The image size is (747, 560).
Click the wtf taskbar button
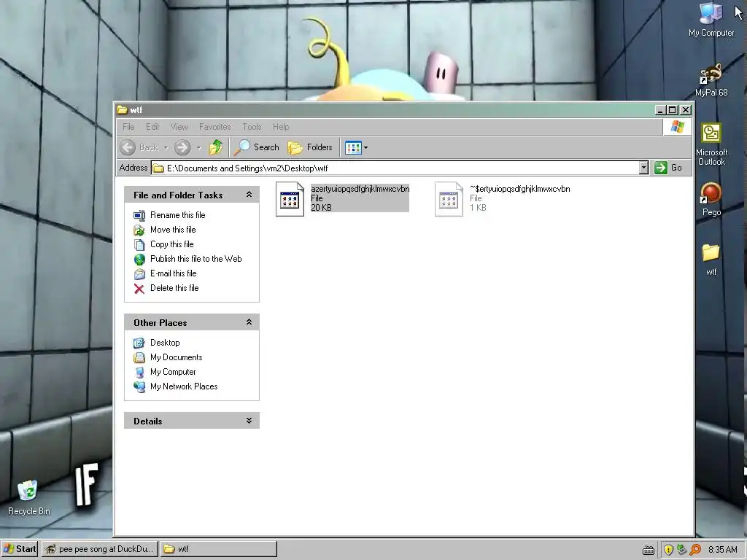coord(219,549)
